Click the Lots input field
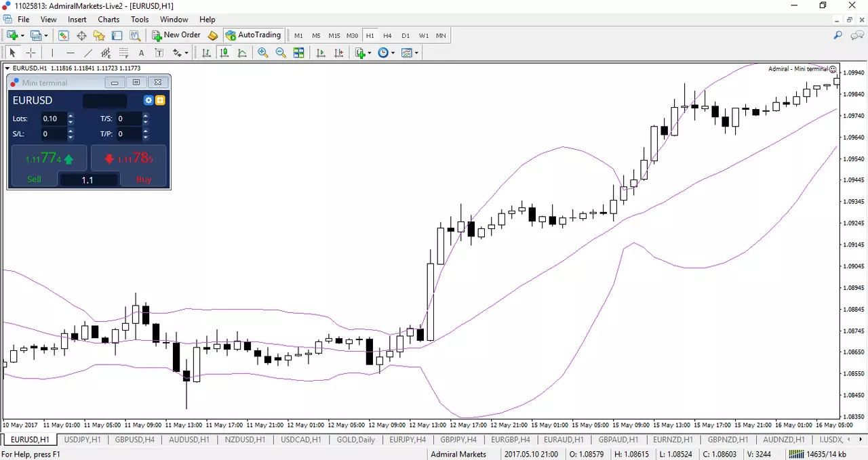The height and width of the screenshot is (460, 868). (x=53, y=119)
